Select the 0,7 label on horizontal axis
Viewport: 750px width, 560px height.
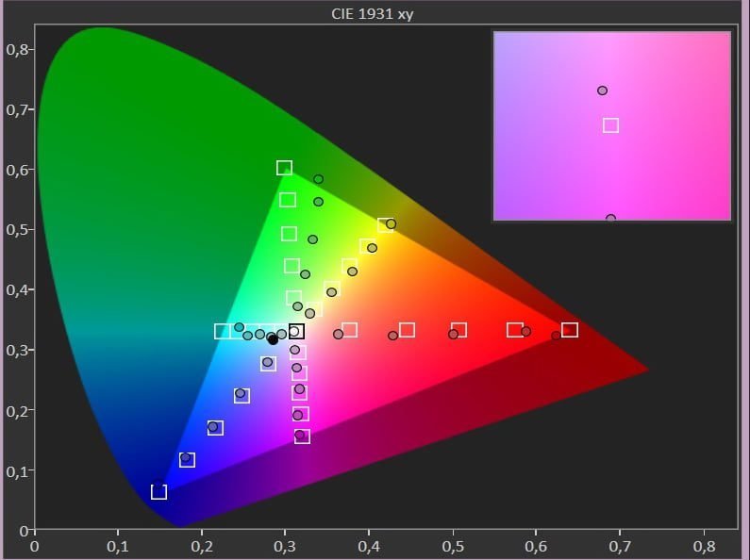(x=620, y=546)
